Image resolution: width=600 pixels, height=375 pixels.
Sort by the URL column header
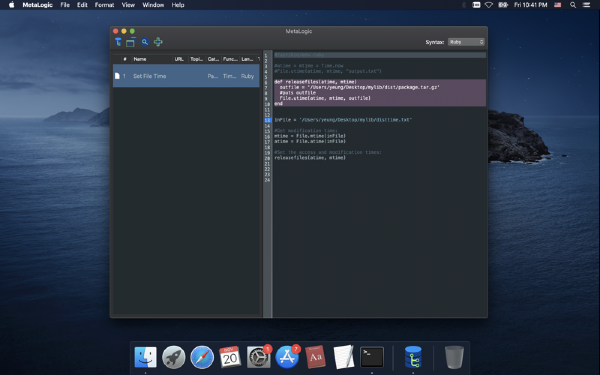coord(180,59)
